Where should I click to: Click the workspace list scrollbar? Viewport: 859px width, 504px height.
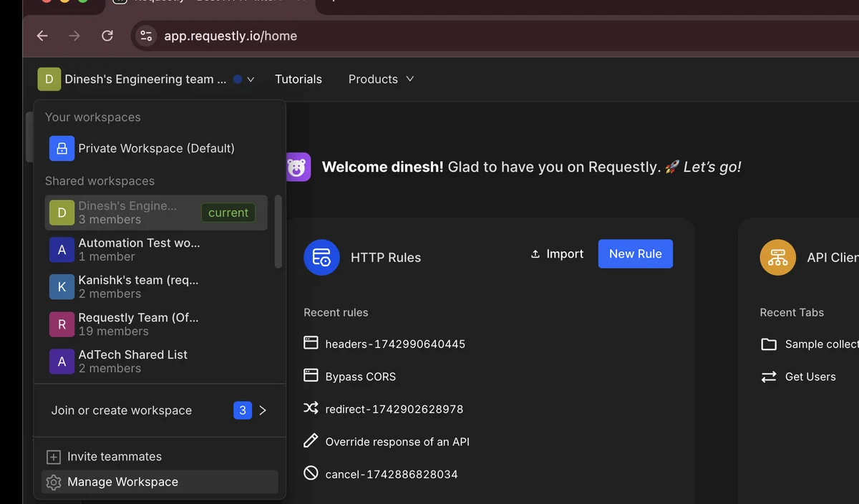click(x=278, y=232)
